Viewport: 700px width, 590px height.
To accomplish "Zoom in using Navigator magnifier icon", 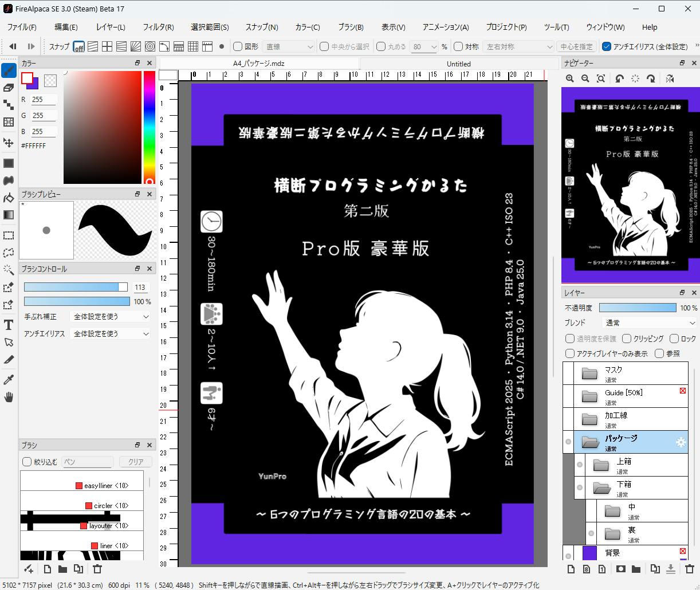I will (569, 78).
